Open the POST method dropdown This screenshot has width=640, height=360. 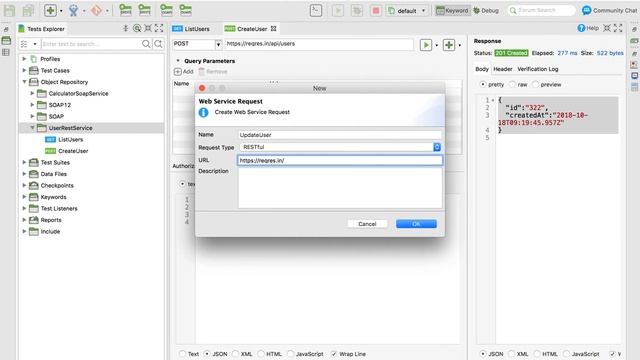coord(218,44)
